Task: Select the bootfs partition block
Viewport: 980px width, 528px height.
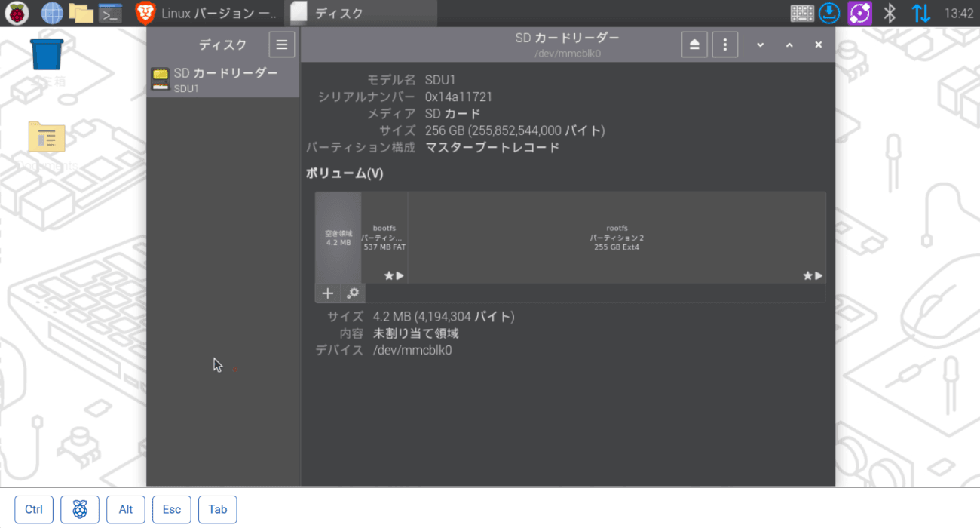Action: point(384,238)
